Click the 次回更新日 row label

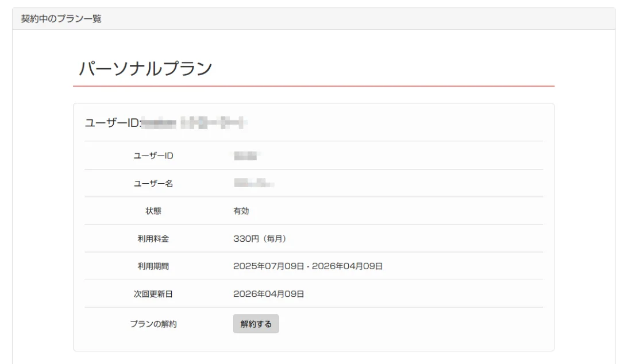click(x=153, y=294)
